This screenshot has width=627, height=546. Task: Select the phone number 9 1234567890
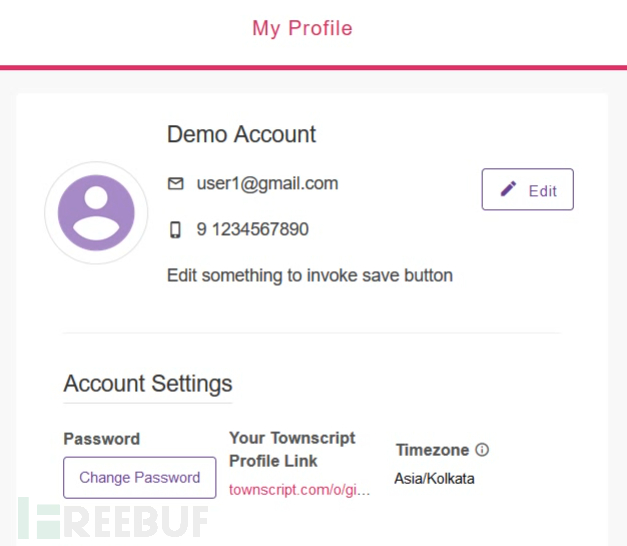252,230
